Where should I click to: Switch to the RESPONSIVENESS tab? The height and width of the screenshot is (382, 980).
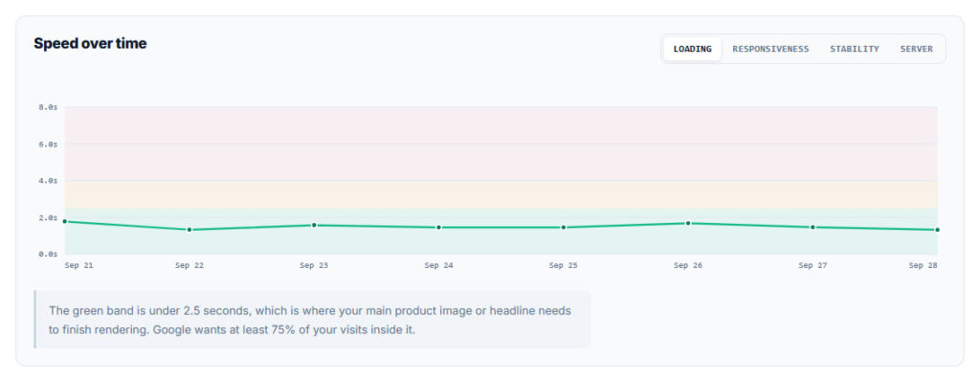tap(770, 49)
